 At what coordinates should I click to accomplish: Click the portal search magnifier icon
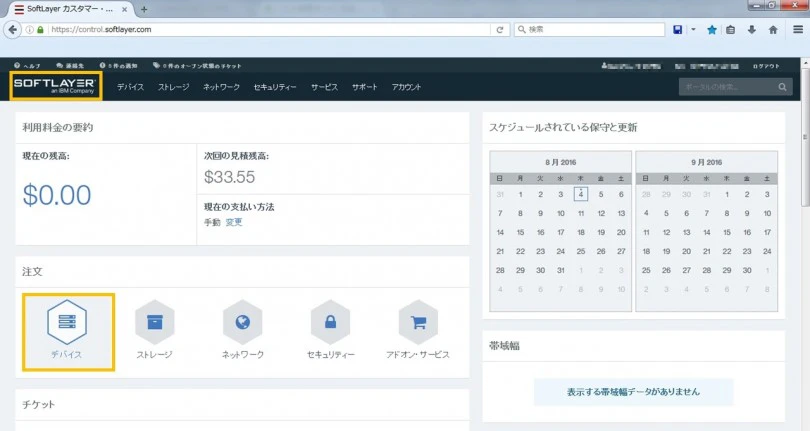[782, 87]
